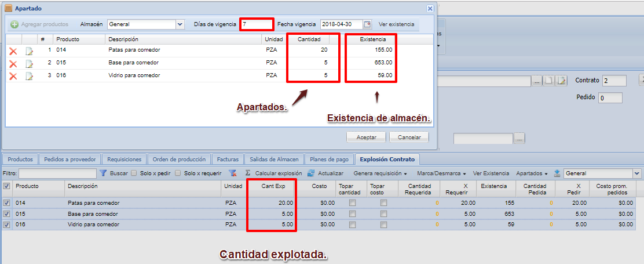Switch to the Pedidos a proveedor tab

(69, 159)
